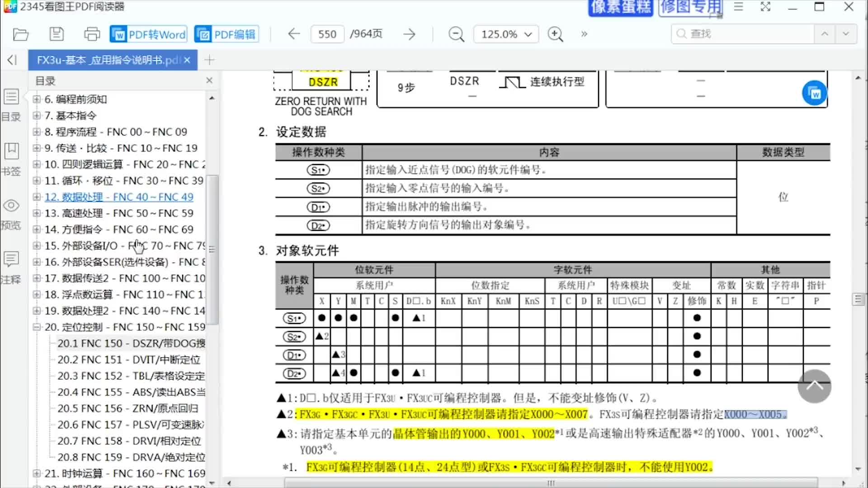Open file folder icon in toolbar
This screenshot has height=488, width=868.
tap(21, 34)
